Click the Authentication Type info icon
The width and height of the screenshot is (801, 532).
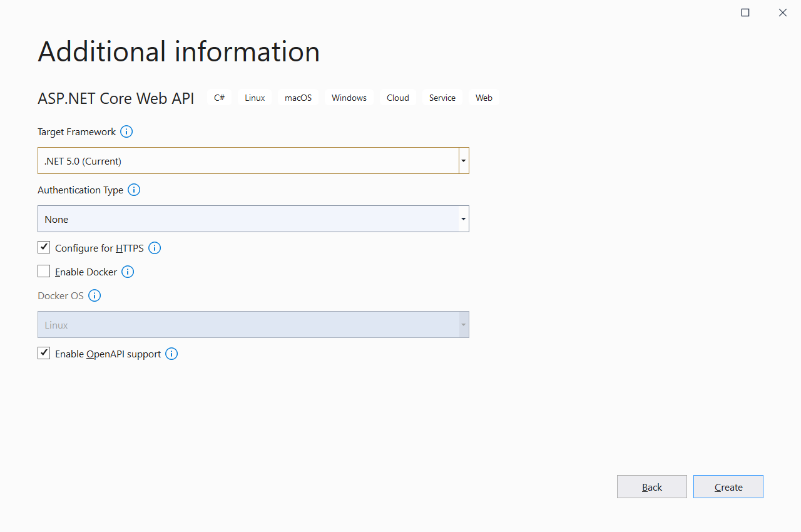pyautogui.click(x=134, y=190)
